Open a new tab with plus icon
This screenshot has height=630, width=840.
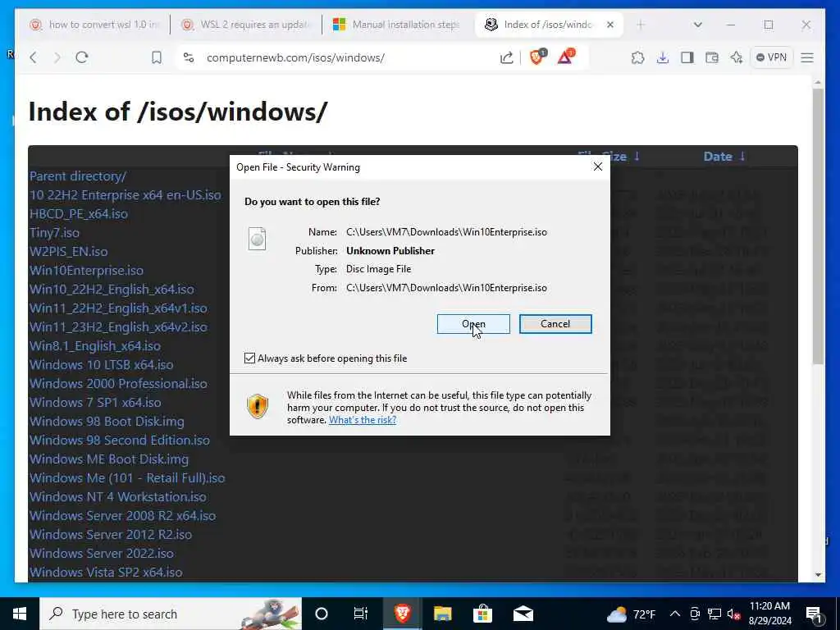[641, 25]
